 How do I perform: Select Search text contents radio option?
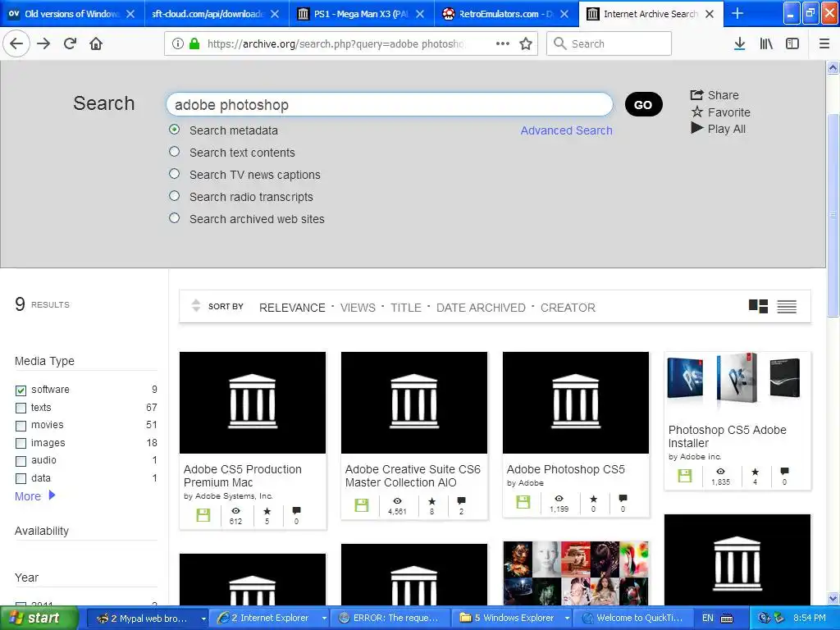[x=174, y=152]
